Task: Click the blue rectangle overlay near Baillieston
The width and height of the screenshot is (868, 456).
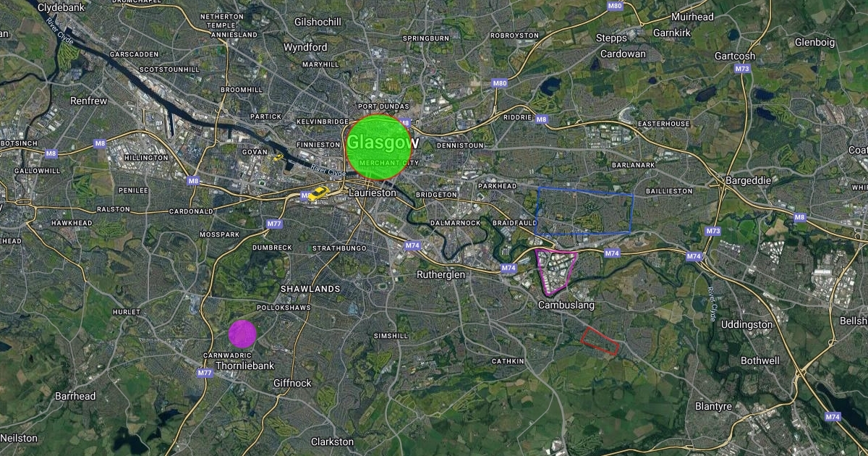Action: pos(584,211)
